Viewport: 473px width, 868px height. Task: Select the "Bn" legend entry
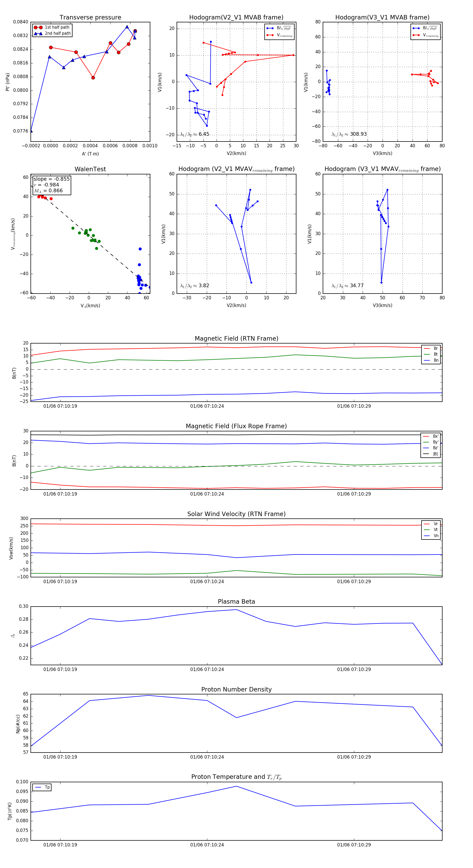431,361
